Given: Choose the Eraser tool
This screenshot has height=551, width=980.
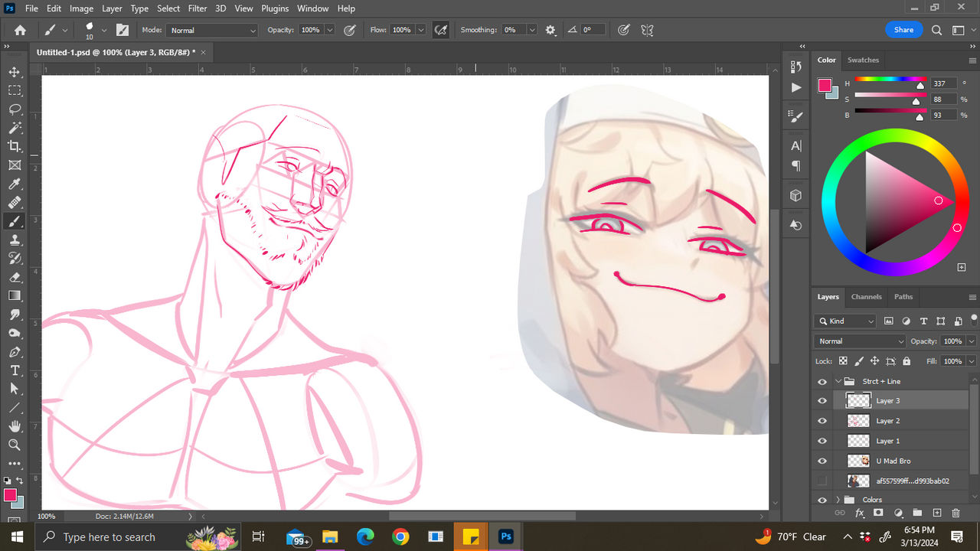Looking at the screenshot, I should [15, 277].
